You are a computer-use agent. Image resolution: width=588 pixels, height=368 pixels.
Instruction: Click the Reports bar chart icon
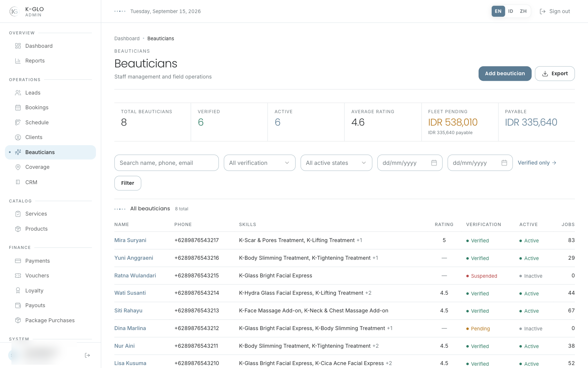click(x=18, y=61)
